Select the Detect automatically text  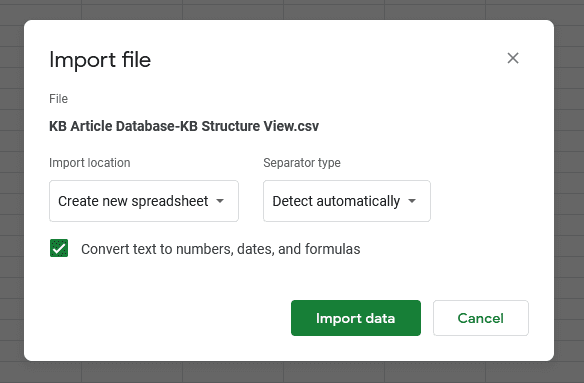(x=336, y=201)
